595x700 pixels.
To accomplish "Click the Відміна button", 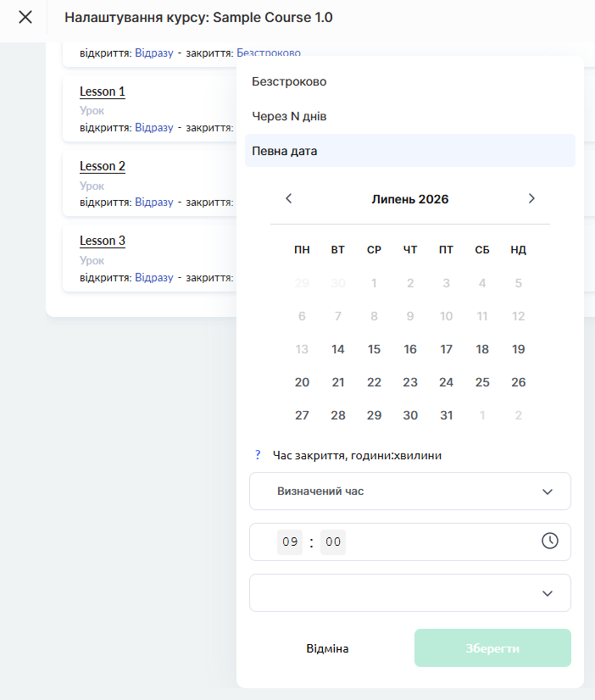I will coord(327,648).
